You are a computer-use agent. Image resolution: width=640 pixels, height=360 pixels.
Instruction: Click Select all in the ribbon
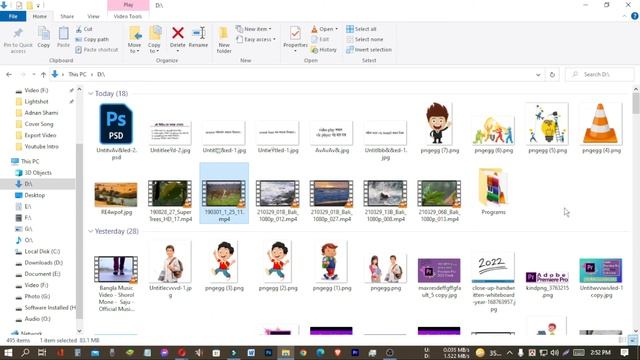point(361,29)
